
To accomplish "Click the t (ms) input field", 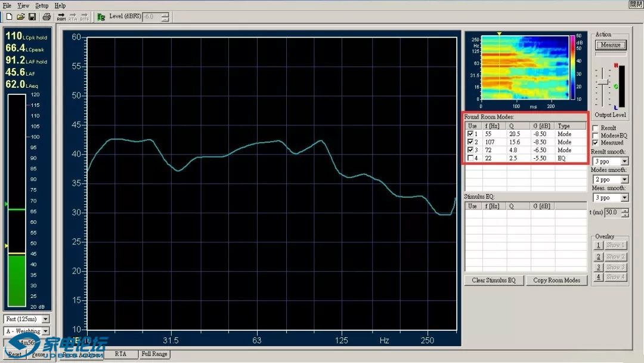I will point(612,213).
